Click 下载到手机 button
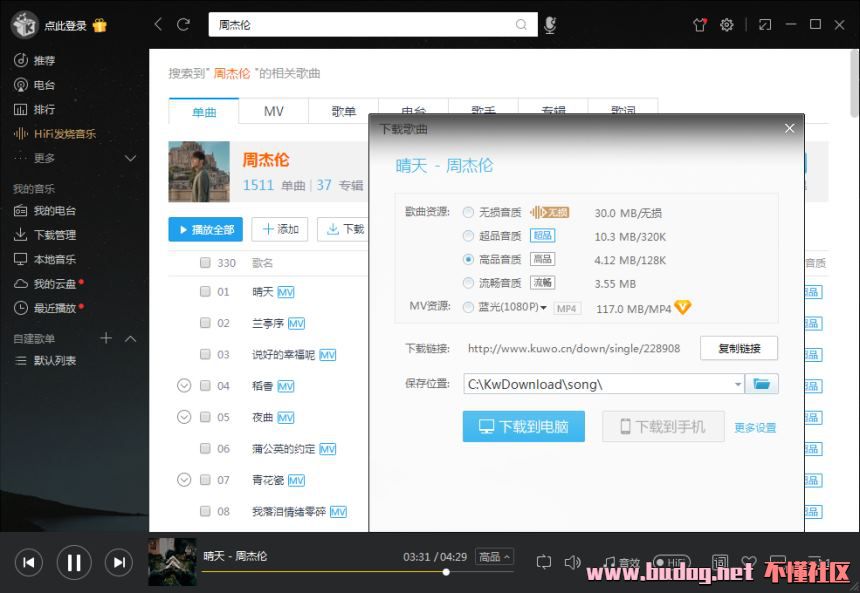The image size is (860, 593). [x=663, y=426]
